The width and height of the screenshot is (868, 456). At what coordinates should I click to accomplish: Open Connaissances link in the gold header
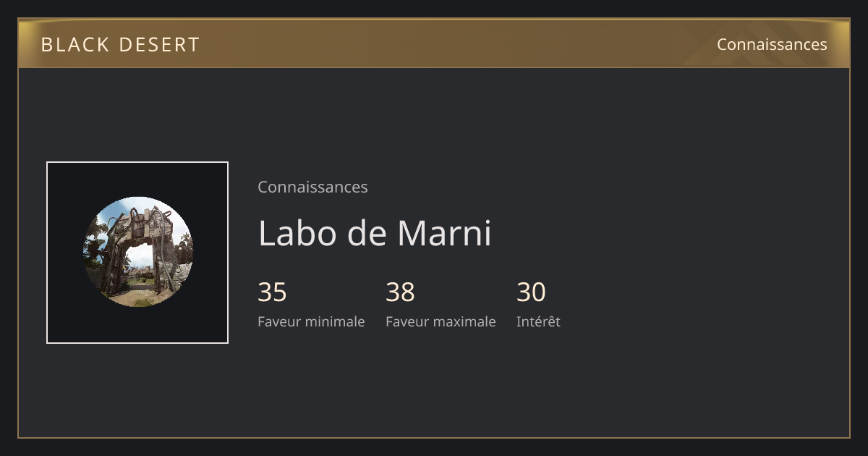click(x=772, y=44)
